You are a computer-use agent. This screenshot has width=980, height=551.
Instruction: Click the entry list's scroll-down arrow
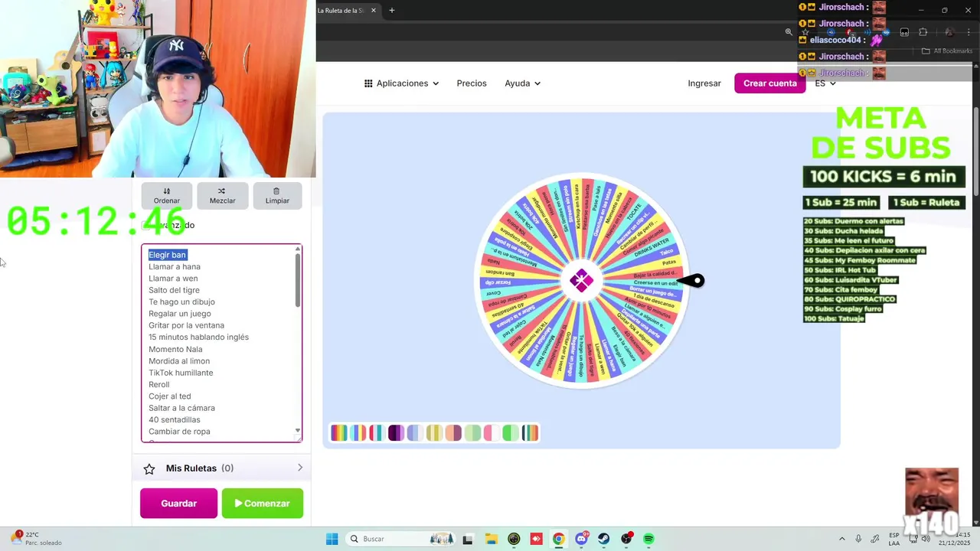(x=298, y=431)
